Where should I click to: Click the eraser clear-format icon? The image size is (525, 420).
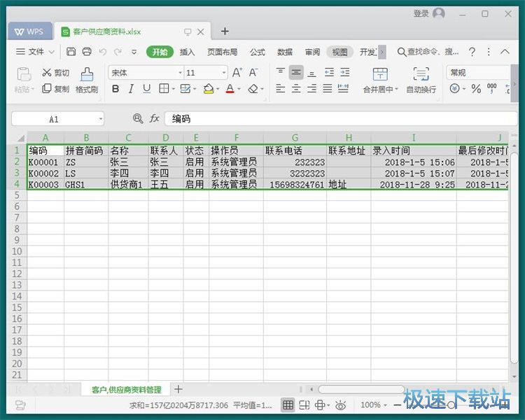(x=253, y=89)
